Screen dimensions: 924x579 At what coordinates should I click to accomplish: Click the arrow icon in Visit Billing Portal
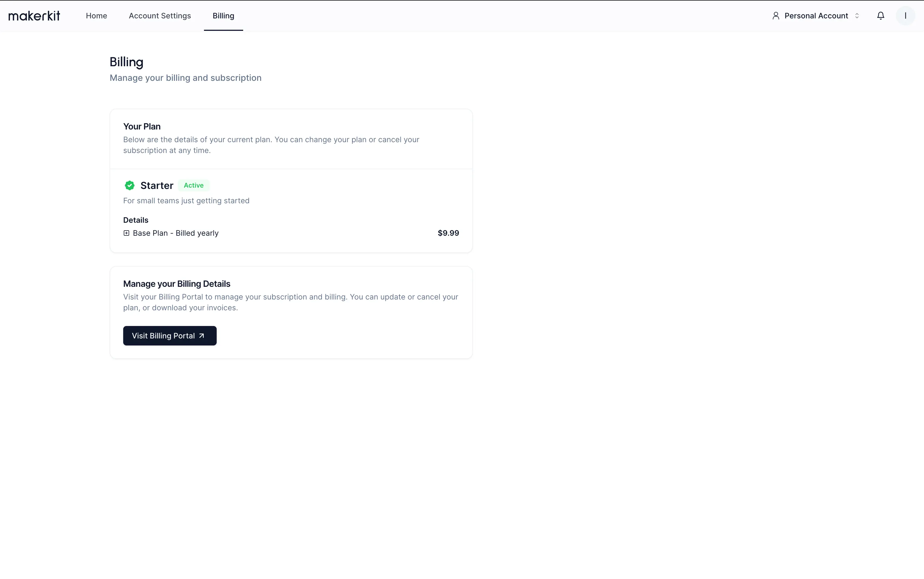tap(202, 336)
